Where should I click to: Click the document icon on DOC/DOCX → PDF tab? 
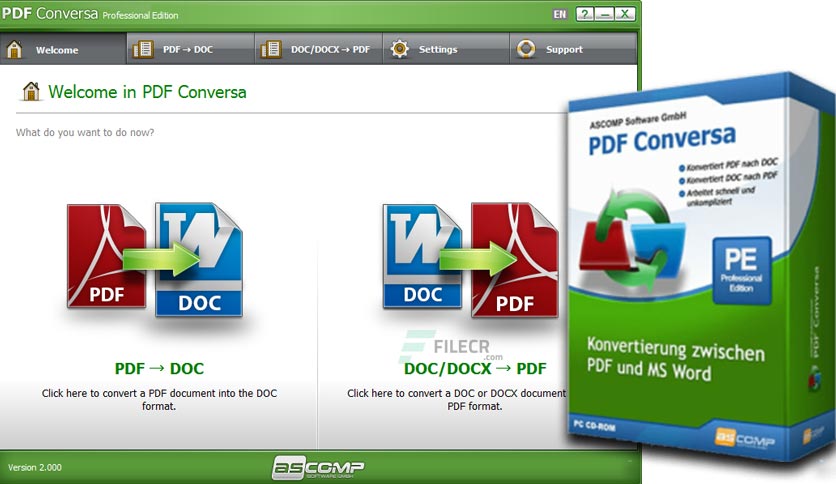pyautogui.click(x=271, y=49)
